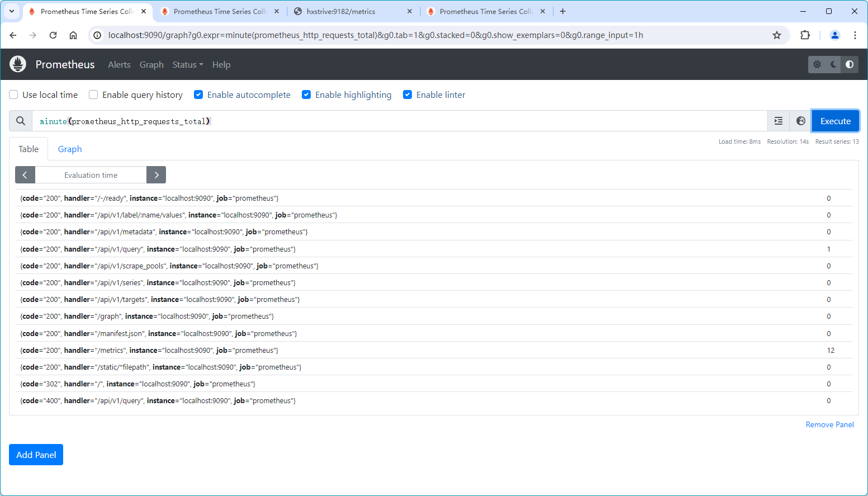Select the half-circle contrast theme icon

click(x=850, y=64)
